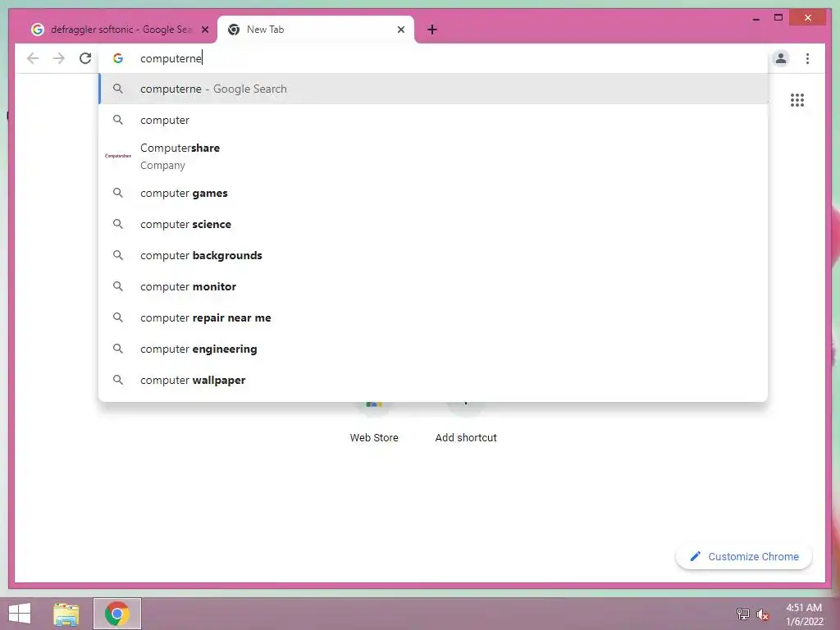Open the Web Store shortcut

click(374, 423)
